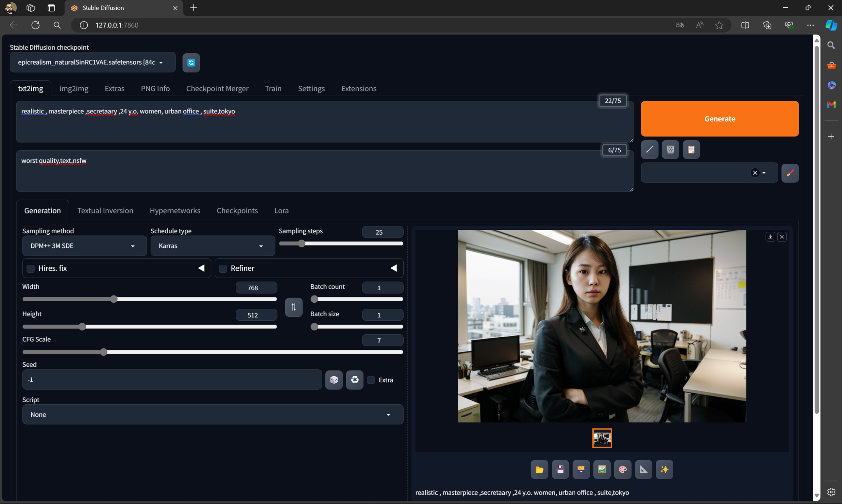Click the floppy disk save image icon
Screen dimensions: 842x504
click(560, 469)
